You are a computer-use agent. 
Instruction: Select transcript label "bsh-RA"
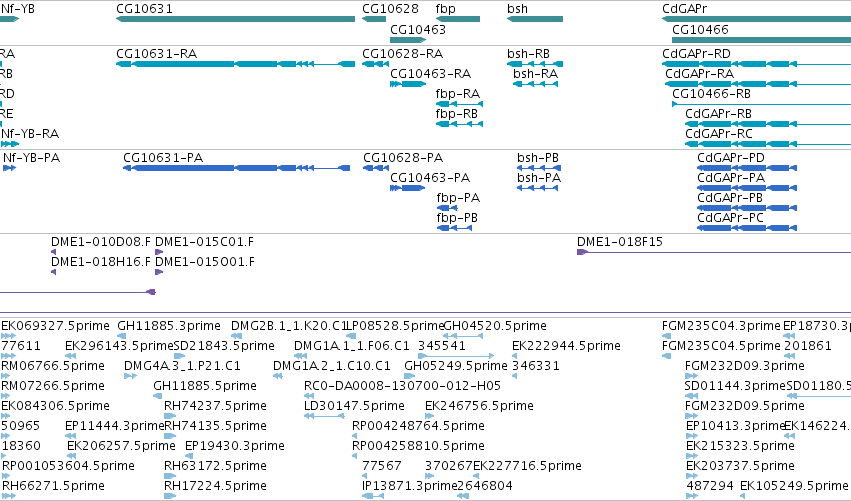click(x=535, y=74)
